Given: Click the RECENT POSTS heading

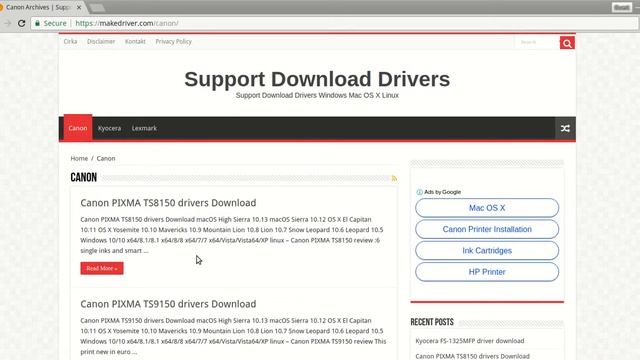Looking at the screenshot, I should (x=432, y=322).
